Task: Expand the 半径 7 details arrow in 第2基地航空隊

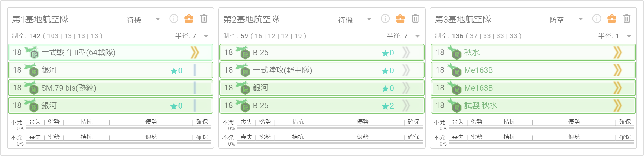Action: point(418,36)
